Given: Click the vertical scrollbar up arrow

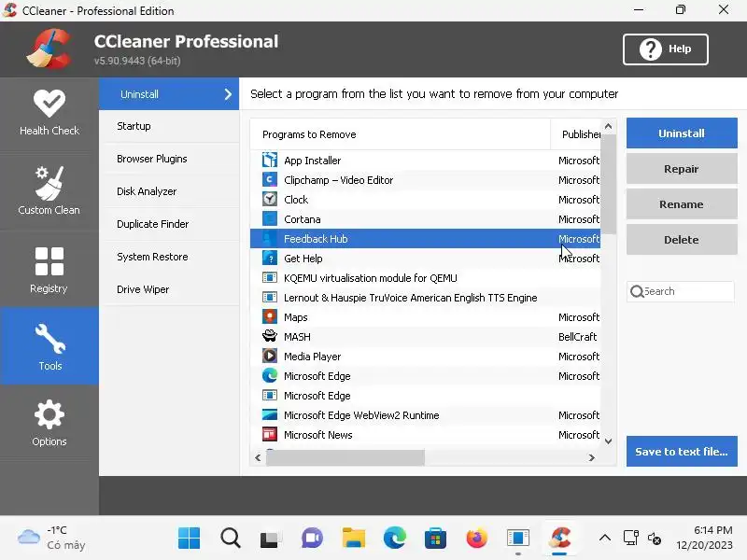Looking at the screenshot, I should pyautogui.click(x=608, y=127).
